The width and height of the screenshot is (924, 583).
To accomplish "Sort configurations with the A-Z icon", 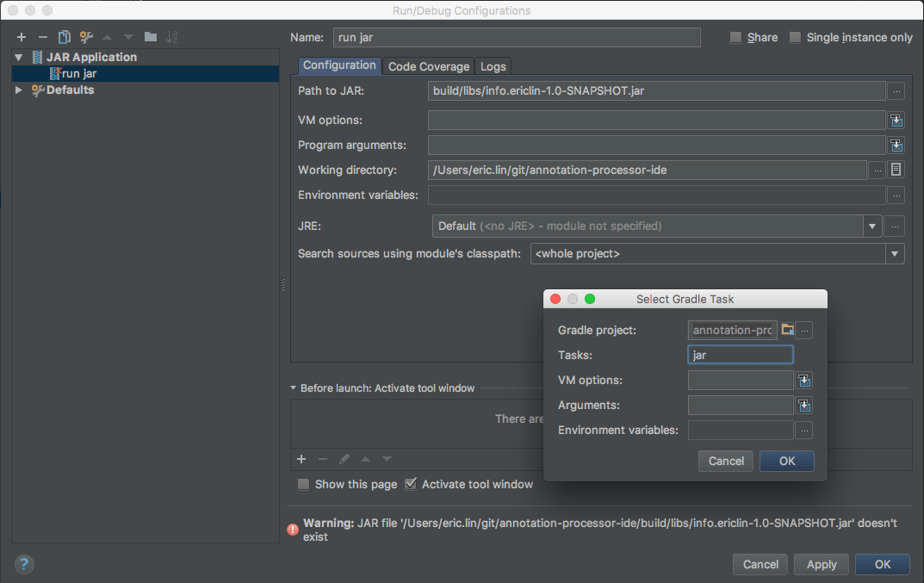I will [x=171, y=37].
